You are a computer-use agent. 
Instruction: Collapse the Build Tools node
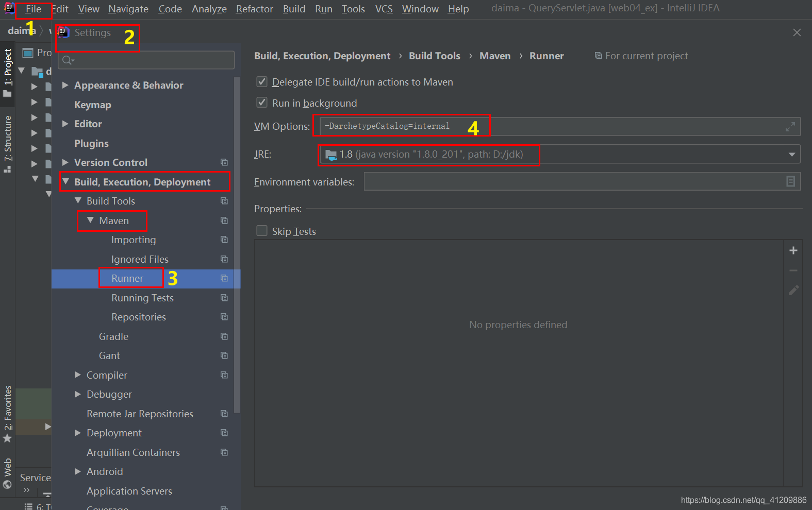[x=78, y=201]
